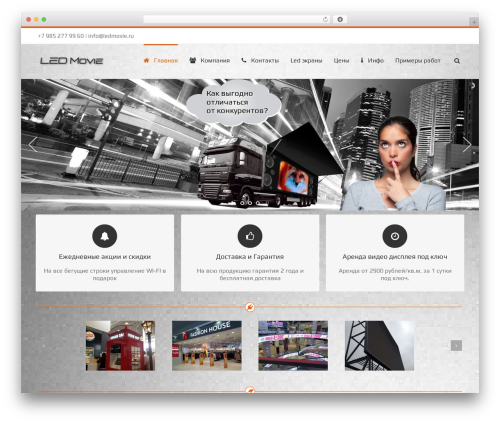Click the hero slide speech bubble text

click(x=237, y=102)
